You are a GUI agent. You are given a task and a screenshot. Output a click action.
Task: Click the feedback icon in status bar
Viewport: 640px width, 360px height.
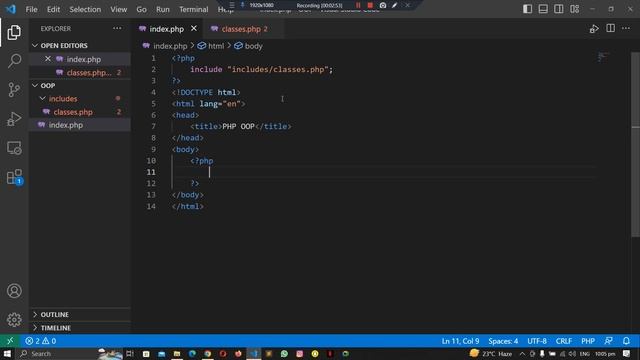609,341
